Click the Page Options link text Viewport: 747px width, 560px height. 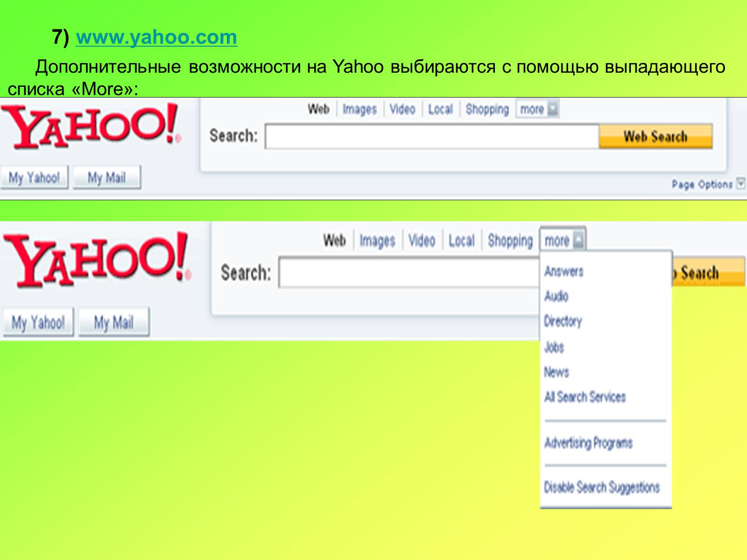(702, 184)
